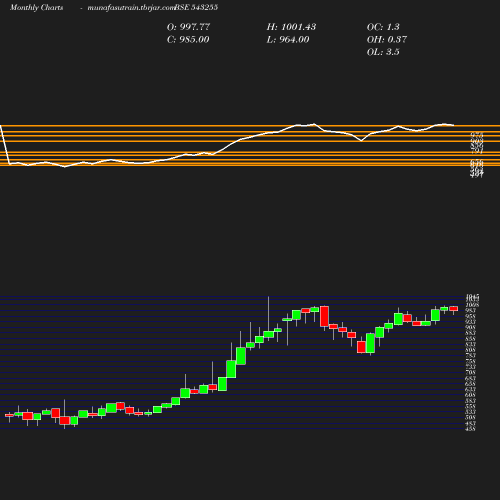Click the munafasutrain.tbrjar.com site label
500x500 pixels.
pos(130,7)
